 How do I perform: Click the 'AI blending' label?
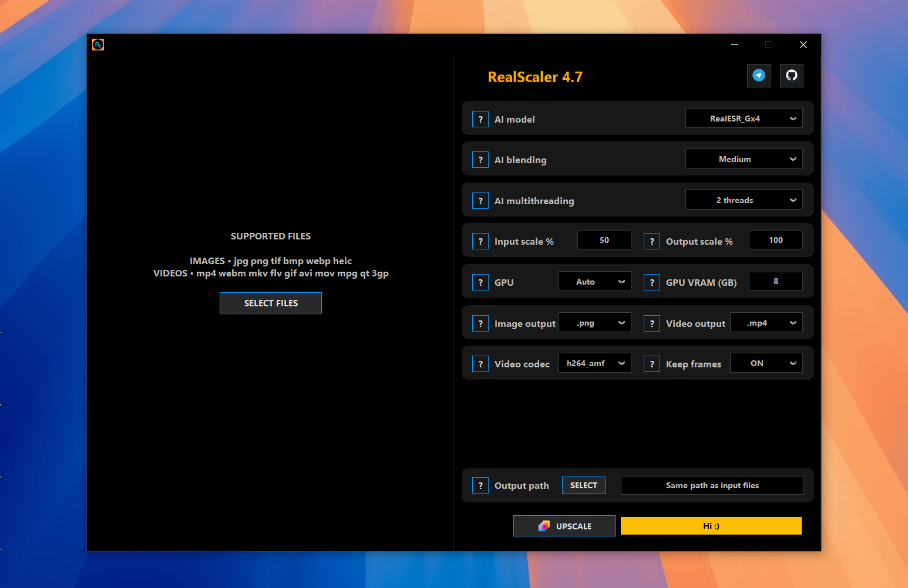[x=520, y=160]
